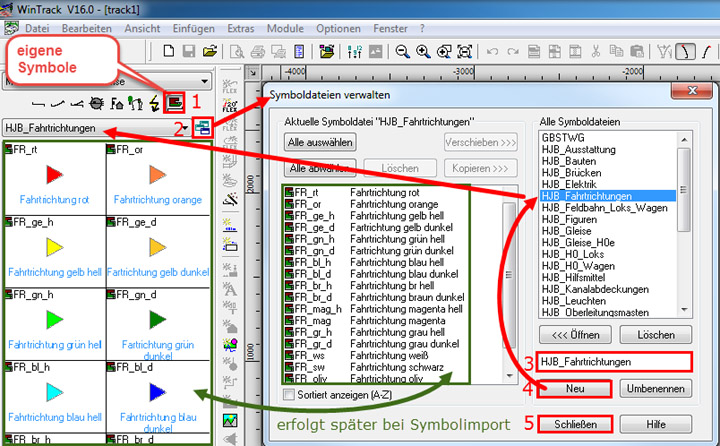Click the scissors cut icon

pyautogui.click(x=596, y=51)
